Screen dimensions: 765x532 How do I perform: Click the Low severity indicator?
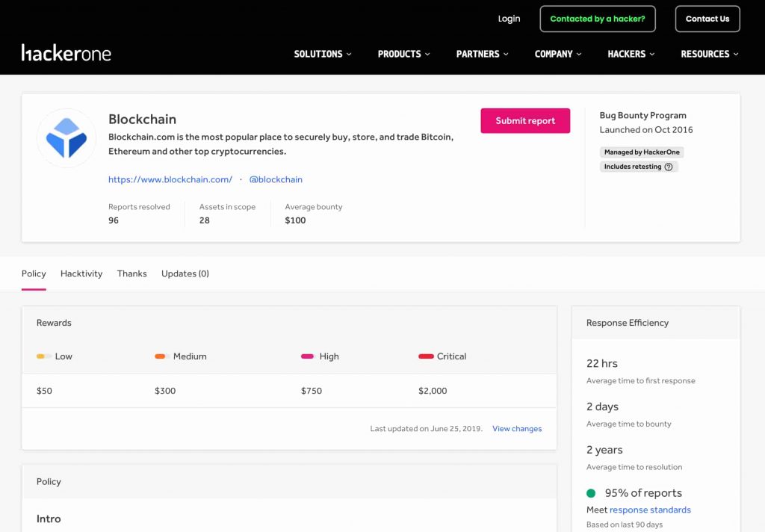[43, 356]
